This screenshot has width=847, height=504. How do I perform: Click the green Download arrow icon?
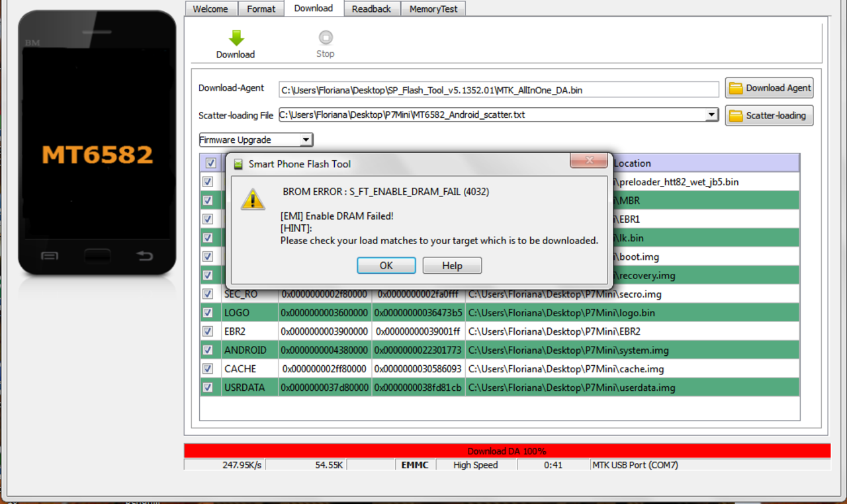(236, 38)
